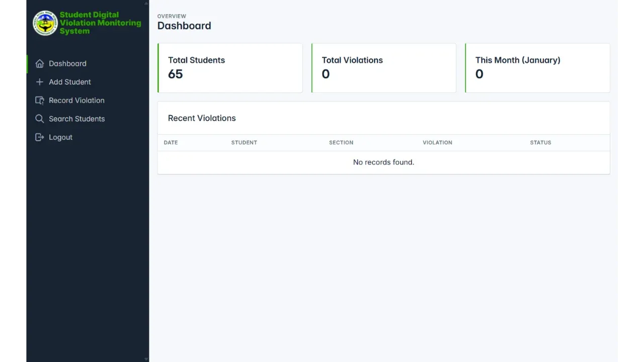Viewport: 644px width, 362px height.
Task: Navigate to Search Students
Action: (77, 119)
